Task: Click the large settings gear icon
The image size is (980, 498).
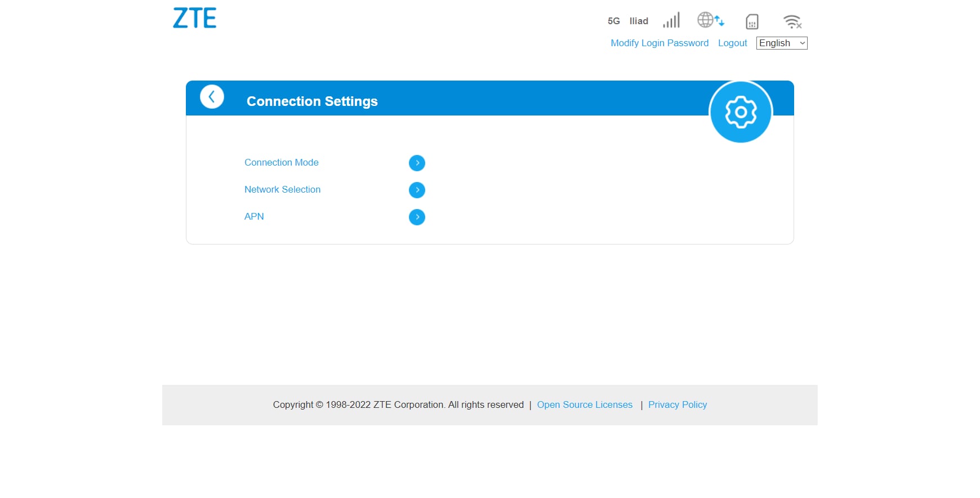Action: point(741,112)
